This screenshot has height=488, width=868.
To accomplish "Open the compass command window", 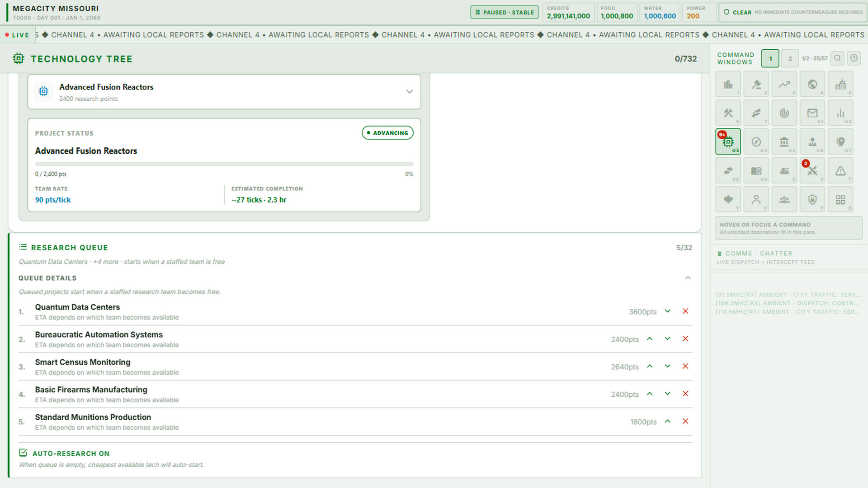I will point(756,142).
